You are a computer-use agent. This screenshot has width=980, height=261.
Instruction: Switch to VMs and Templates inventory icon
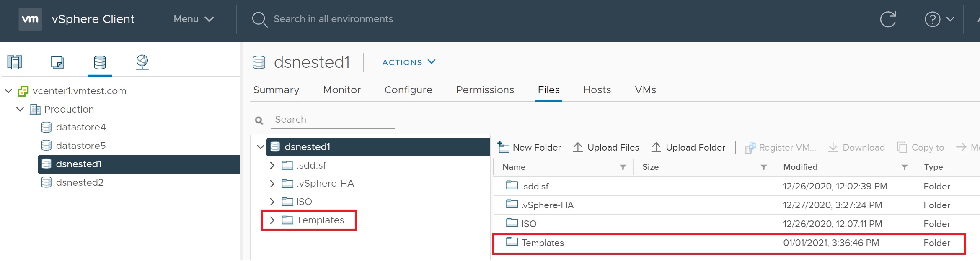pos(57,62)
